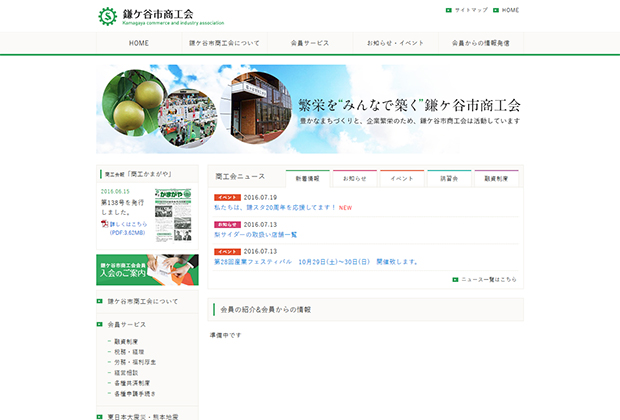Click the 商工会ニュース heading
The width and height of the screenshot is (620, 420).
tap(240, 176)
